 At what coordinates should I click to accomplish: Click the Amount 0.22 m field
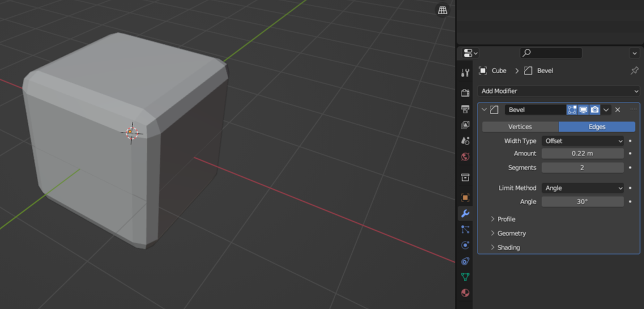583,153
